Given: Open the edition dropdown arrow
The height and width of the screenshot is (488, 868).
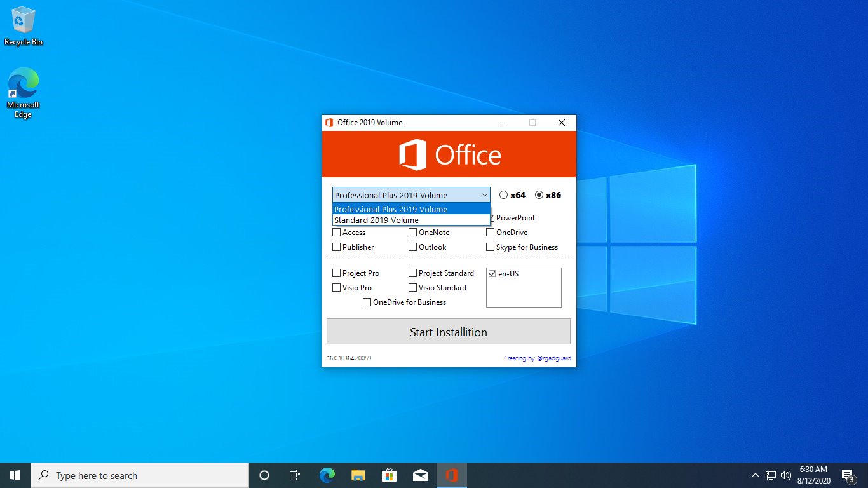Looking at the screenshot, I should point(485,195).
